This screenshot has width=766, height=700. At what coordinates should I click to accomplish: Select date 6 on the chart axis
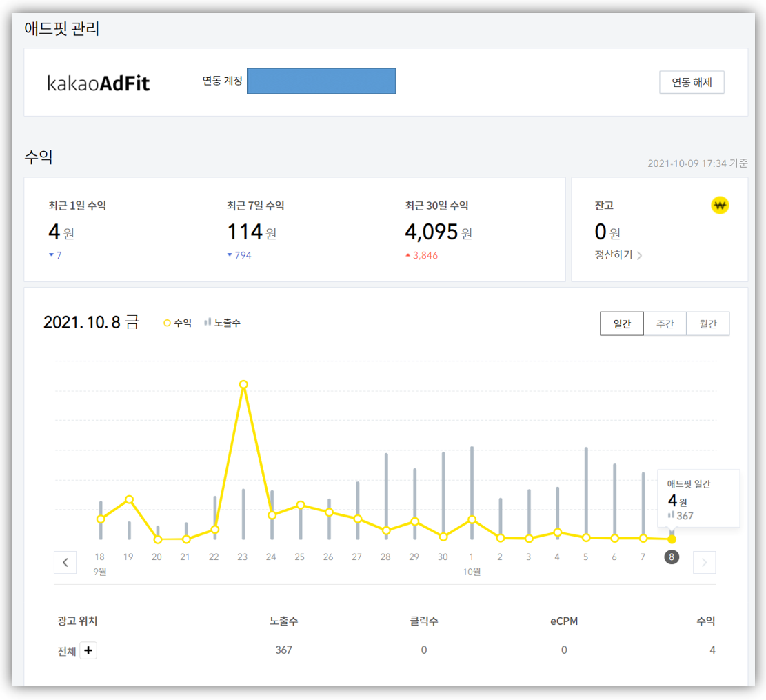coord(614,557)
